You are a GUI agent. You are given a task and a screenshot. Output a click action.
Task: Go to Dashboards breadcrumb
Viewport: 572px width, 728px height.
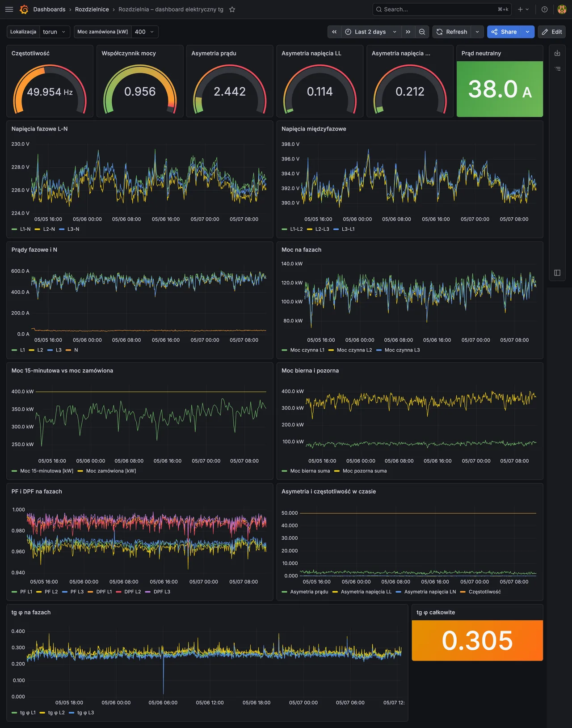(49, 9)
